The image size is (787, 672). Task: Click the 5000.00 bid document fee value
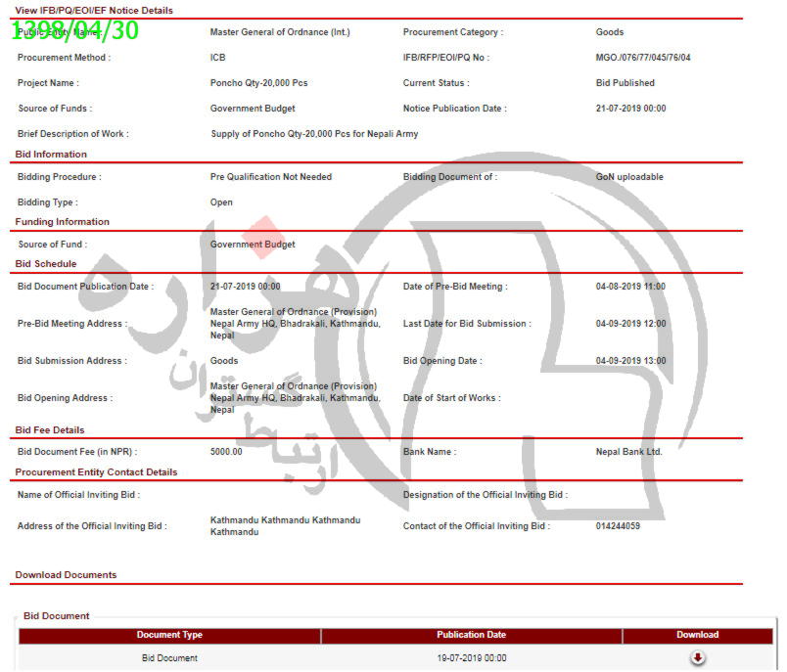(x=226, y=452)
